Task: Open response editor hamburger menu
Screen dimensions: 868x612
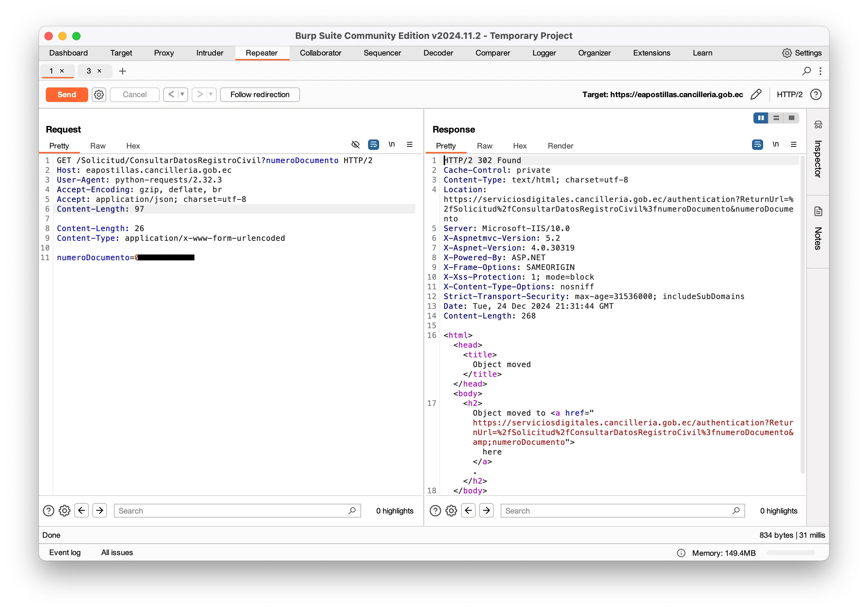Action: point(793,144)
